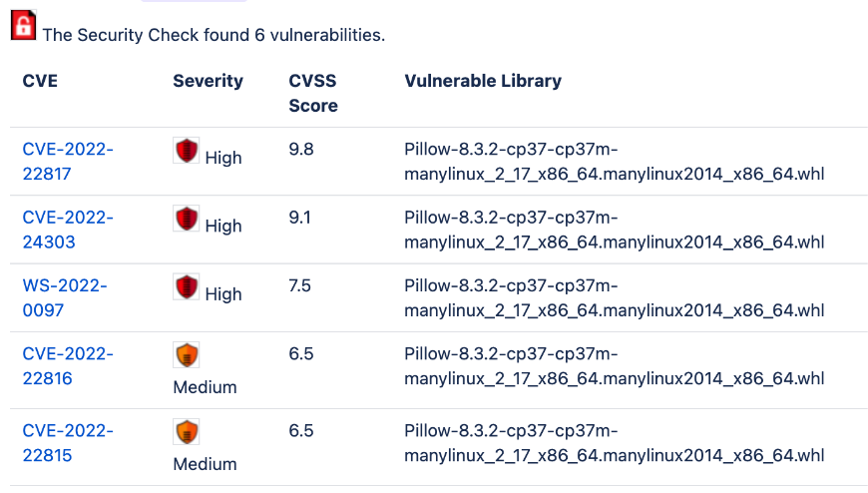
Task: Click the CVSS Score column header
Action: 313,93
